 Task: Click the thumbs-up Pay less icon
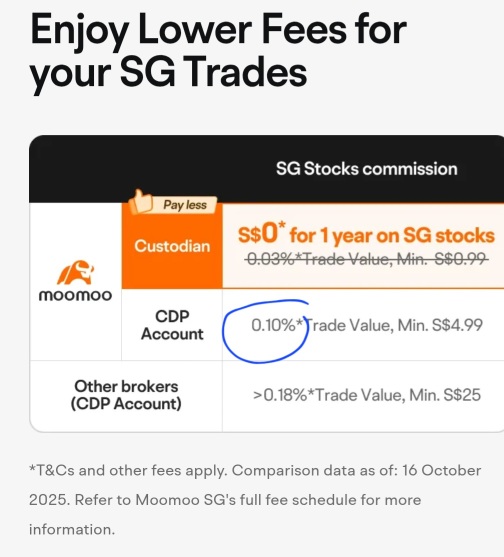pyautogui.click(x=141, y=201)
